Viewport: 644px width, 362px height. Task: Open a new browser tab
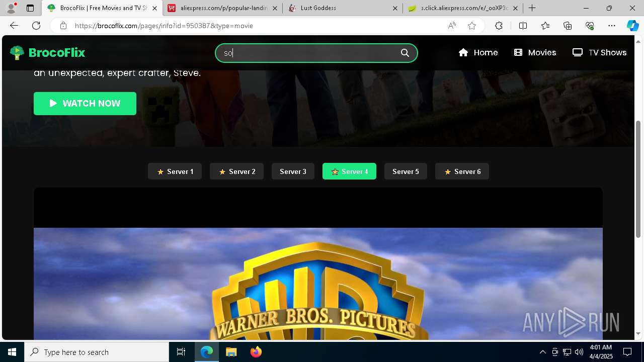click(x=532, y=8)
